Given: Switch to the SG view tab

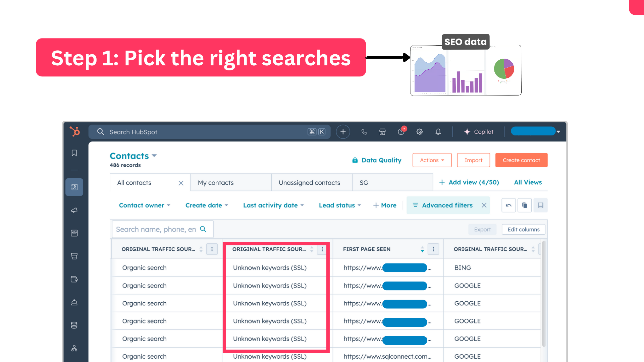Looking at the screenshot, I should (392, 183).
